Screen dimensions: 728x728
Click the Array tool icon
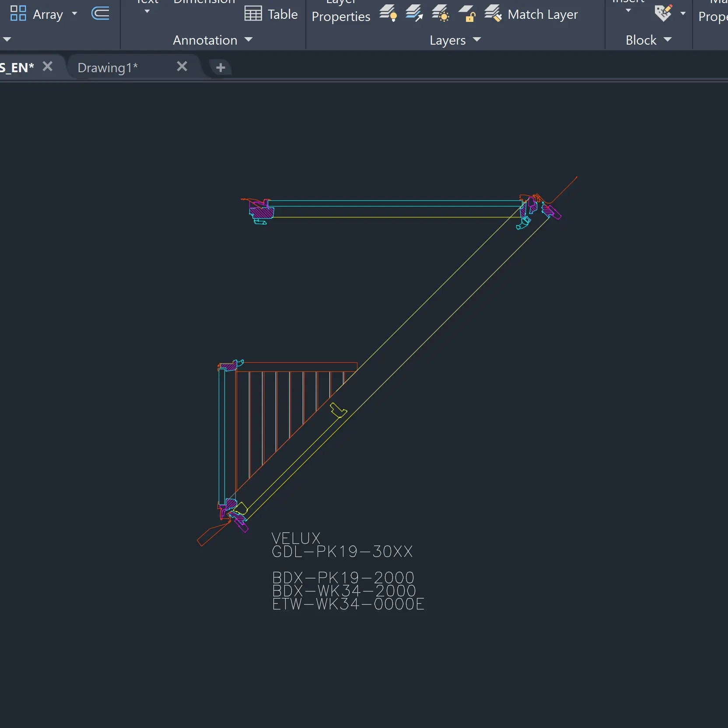click(x=18, y=13)
